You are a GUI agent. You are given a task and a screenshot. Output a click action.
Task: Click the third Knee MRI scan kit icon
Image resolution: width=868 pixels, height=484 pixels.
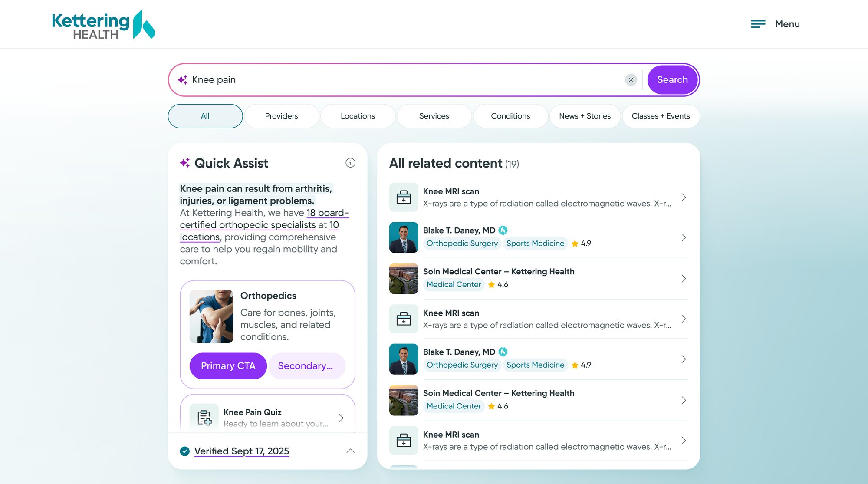[x=404, y=440]
